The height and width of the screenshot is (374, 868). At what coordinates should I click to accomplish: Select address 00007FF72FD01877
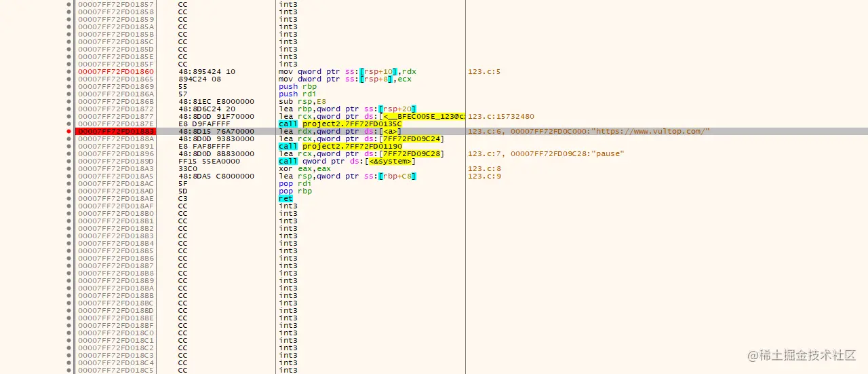tap(116, 116)
